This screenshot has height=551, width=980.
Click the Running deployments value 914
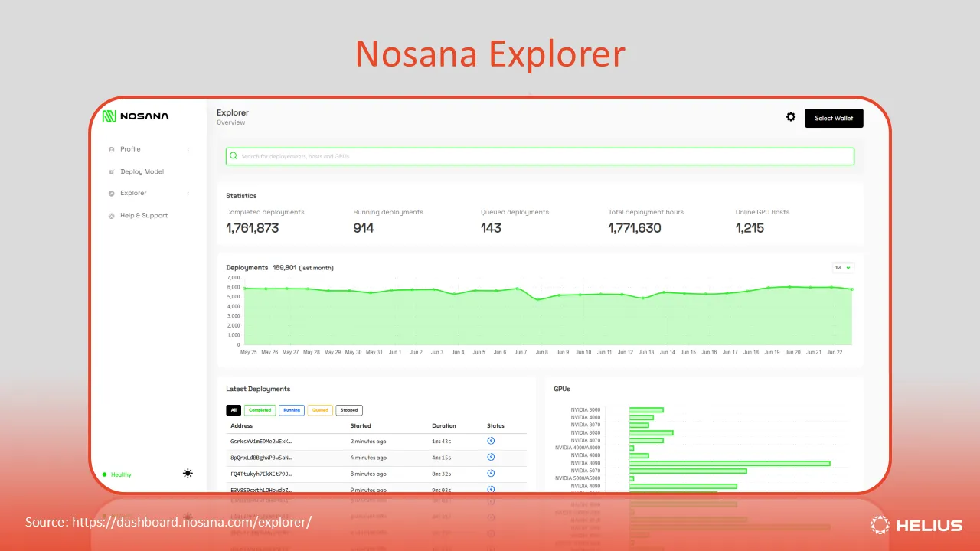tap(364, 228)
